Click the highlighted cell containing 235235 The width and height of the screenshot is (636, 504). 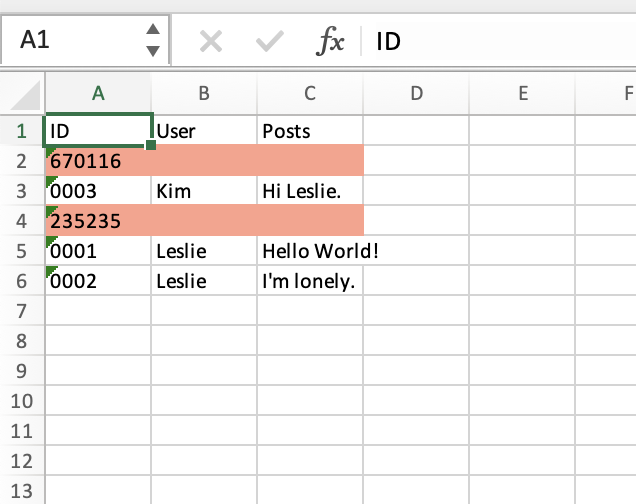98,221
